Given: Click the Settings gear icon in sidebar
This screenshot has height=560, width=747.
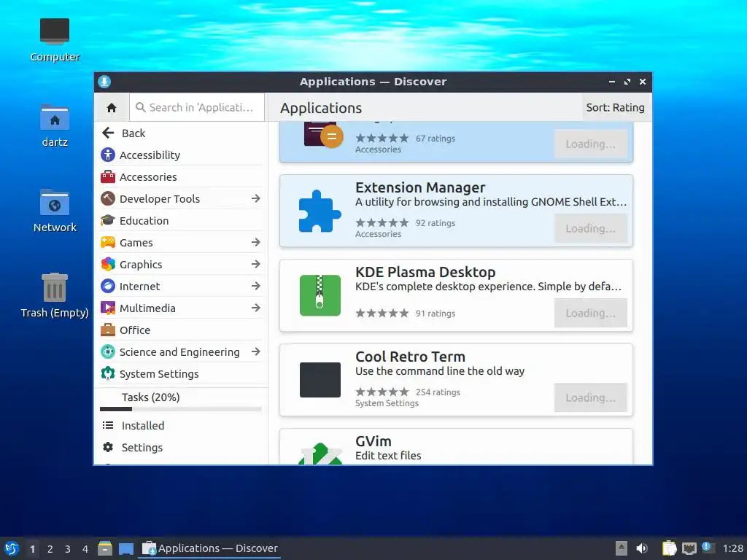Looking at the screenshot, I should pos(108,447).
